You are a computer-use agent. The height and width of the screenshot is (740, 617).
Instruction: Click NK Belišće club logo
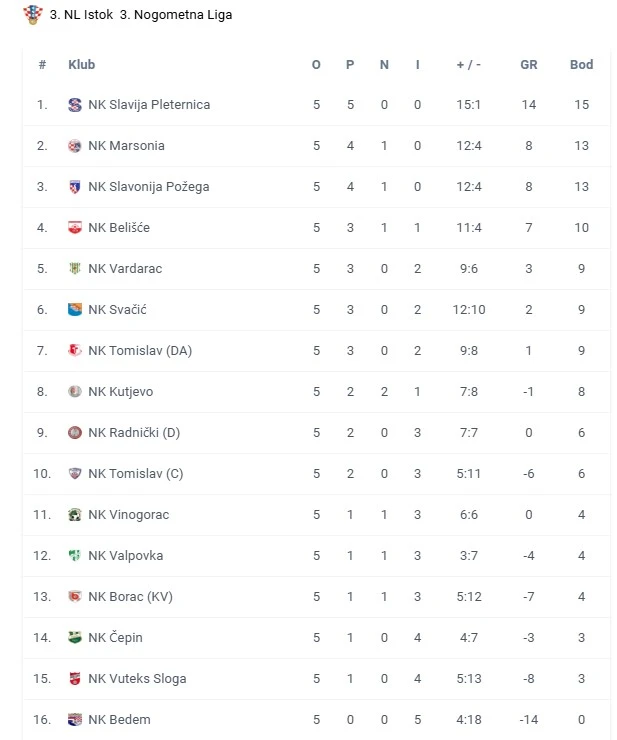tap(75, 228)
